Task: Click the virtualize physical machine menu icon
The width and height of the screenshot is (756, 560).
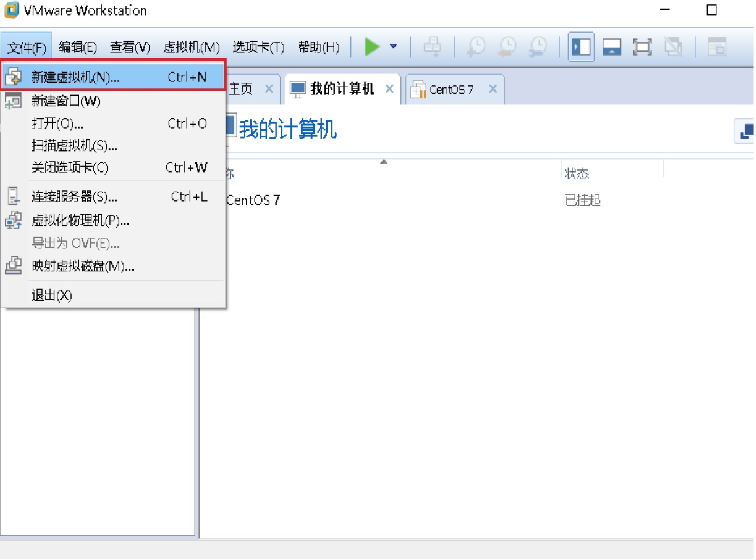Action: coord(14,221)
